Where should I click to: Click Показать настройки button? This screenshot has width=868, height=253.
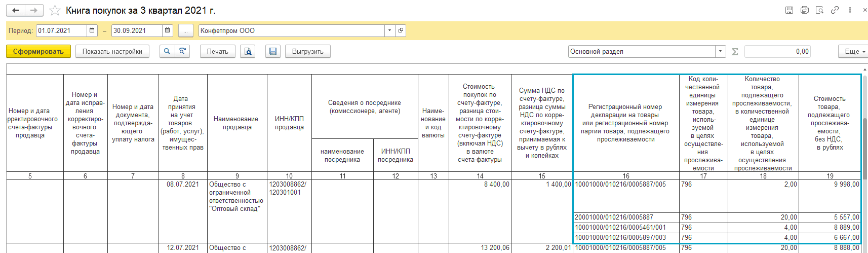(x=112, y=51)
